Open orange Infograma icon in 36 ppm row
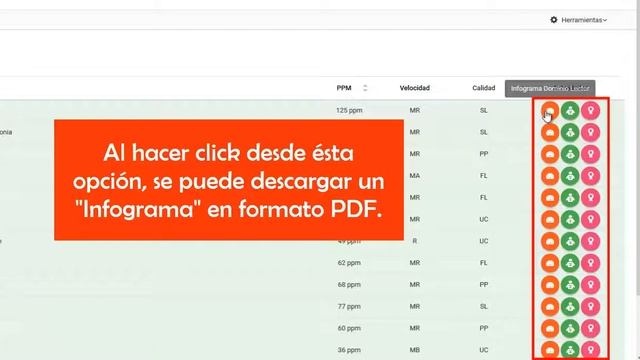The width and height of the screenshot is (640, 360). coord(550,350)
